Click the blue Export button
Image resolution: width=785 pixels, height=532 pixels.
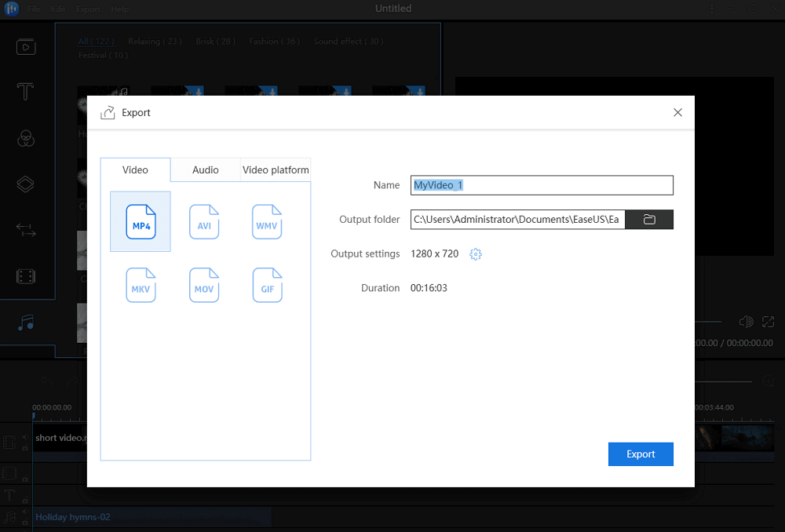click(641, 454)
